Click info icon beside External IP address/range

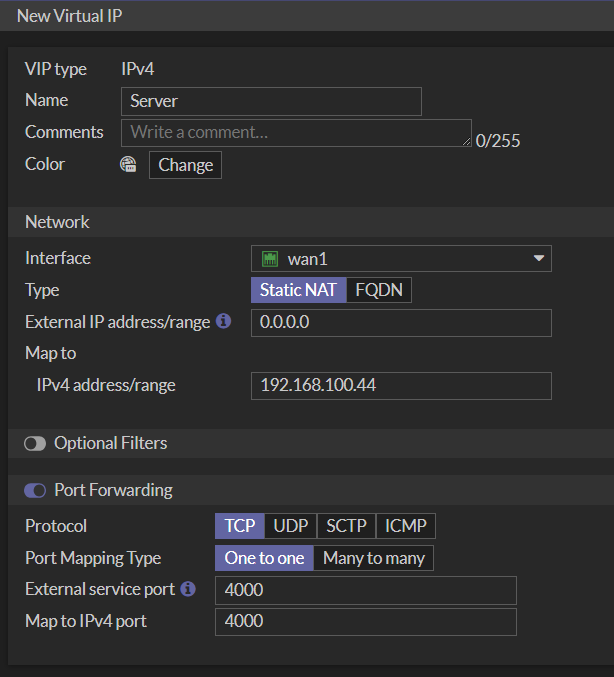tap(224, 322)
